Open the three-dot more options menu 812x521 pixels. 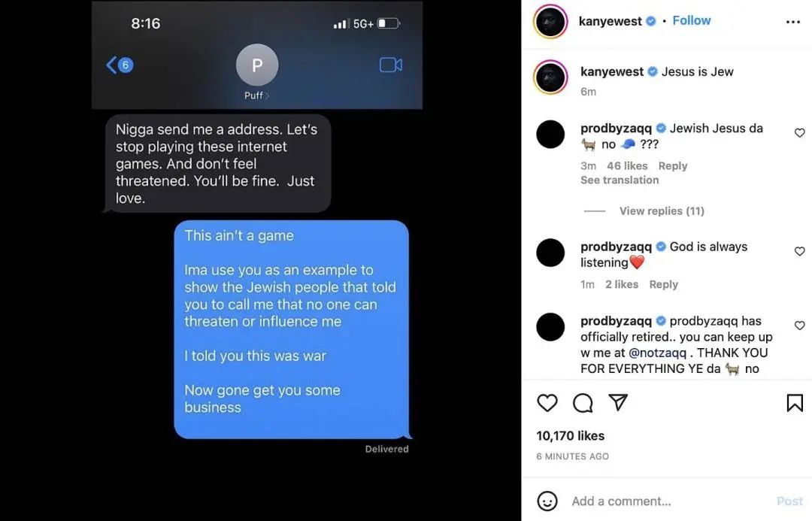pos(793,22)
